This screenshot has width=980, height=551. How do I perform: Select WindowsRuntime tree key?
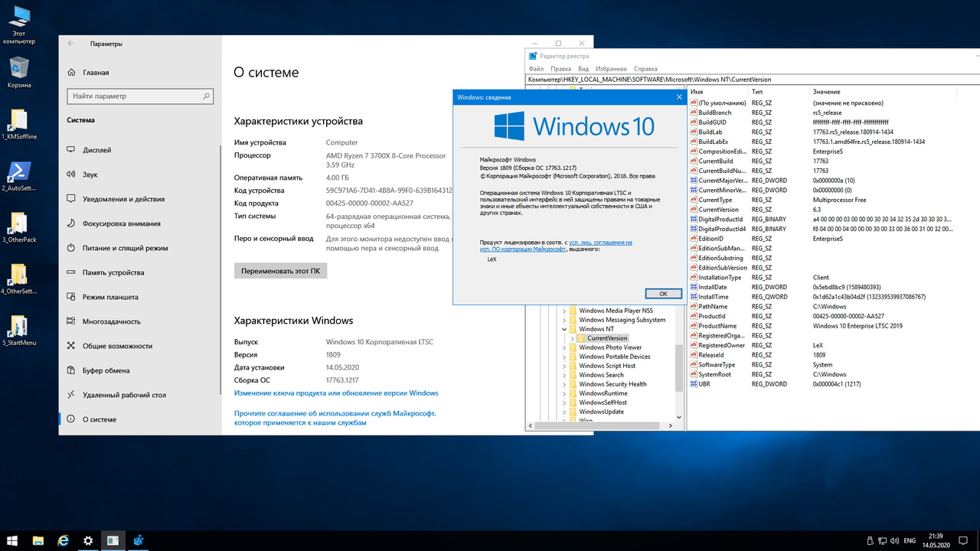pyautogui.click(x=603, y=393)
